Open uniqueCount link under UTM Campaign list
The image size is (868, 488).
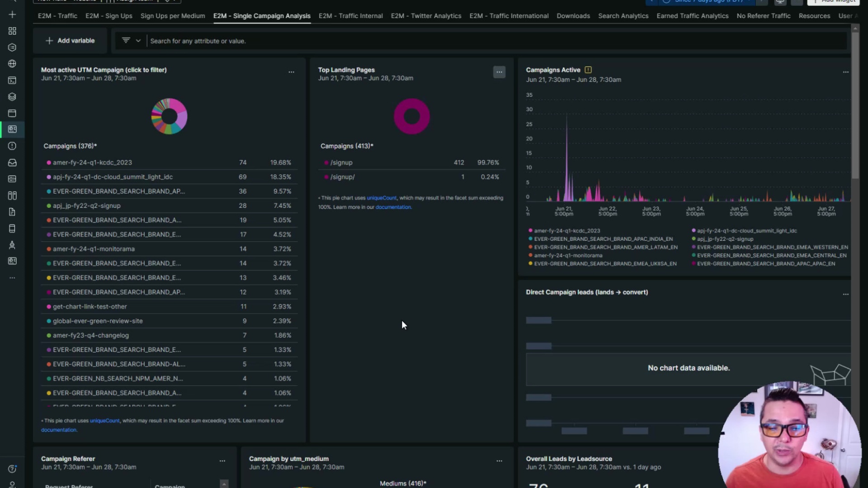tap(105, 421)
